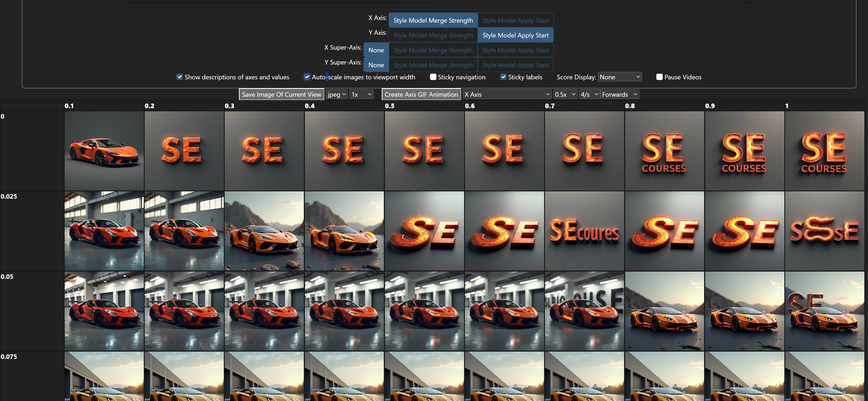The width and height of the screenshot is (868, 401).
Task: Uncheck Auto-scale images to viewport width
Action: tap(307, 77)
